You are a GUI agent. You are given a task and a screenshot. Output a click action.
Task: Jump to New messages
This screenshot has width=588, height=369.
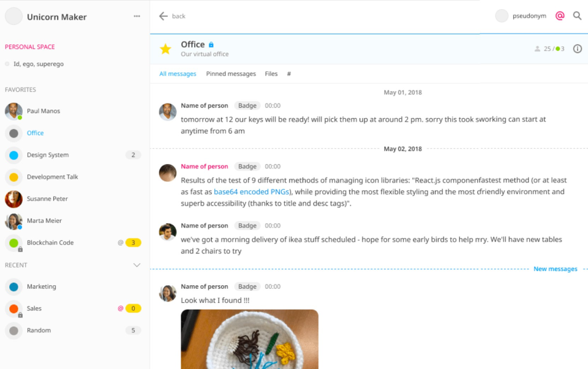(555, 269)
